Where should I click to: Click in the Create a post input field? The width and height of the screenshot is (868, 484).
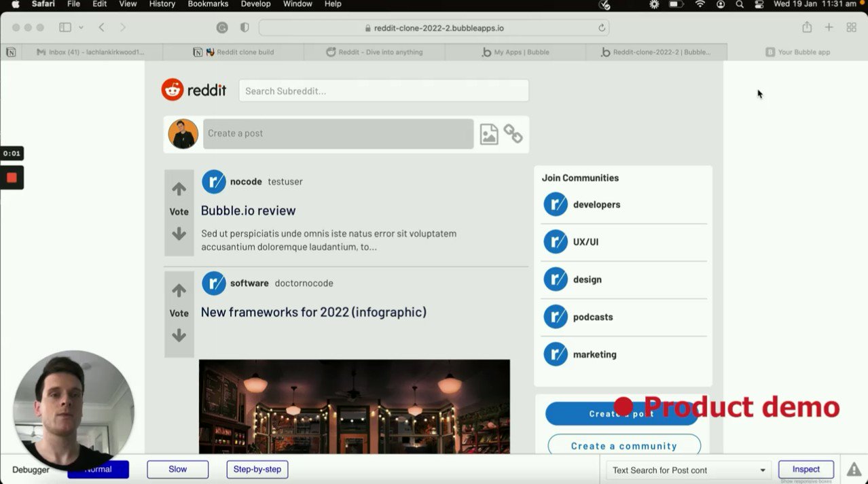[x=338, y=134]
